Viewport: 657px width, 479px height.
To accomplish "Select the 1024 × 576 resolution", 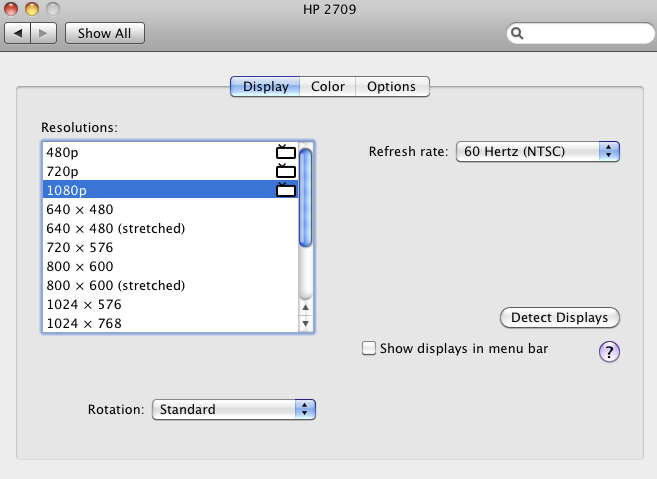I will coord(170,304).
